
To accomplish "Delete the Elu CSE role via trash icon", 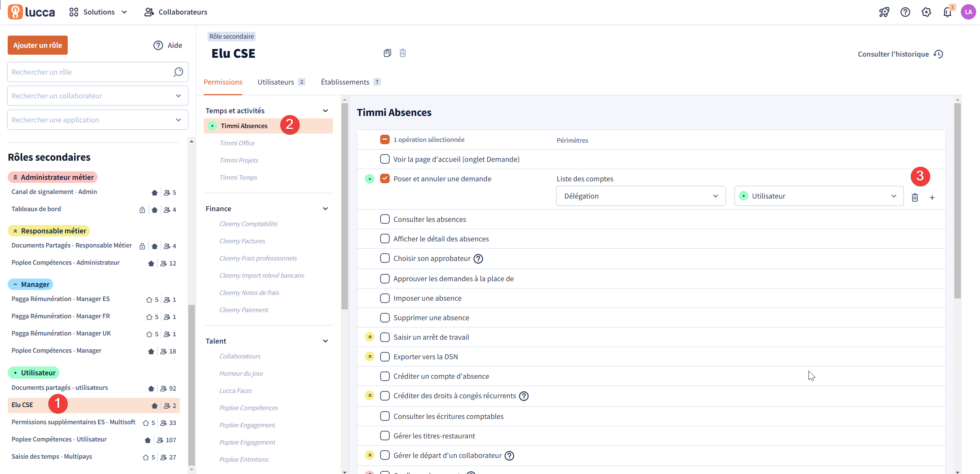I will pyautogui.click(x=403, y=53).
